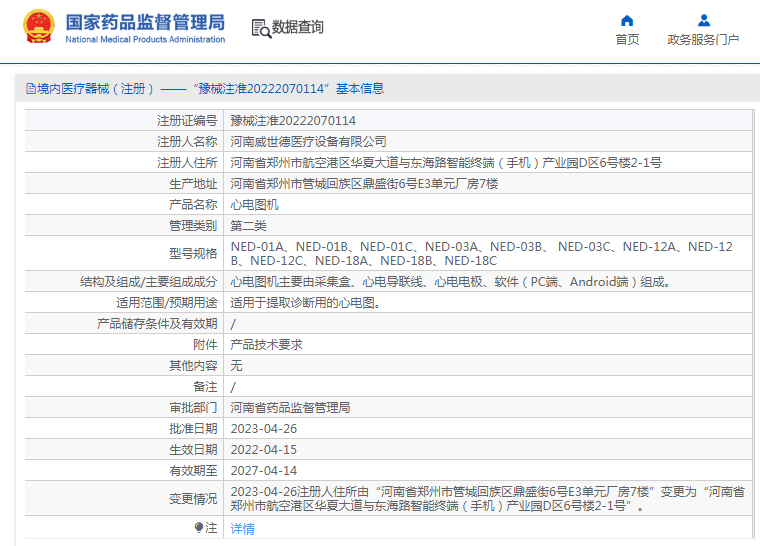
Task: Click the bulb icon beside 注
Action: pyautogui.click(x=199, y=527)
